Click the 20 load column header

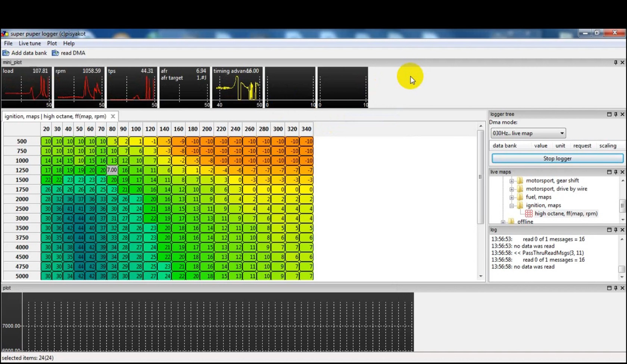pos(46,129)
